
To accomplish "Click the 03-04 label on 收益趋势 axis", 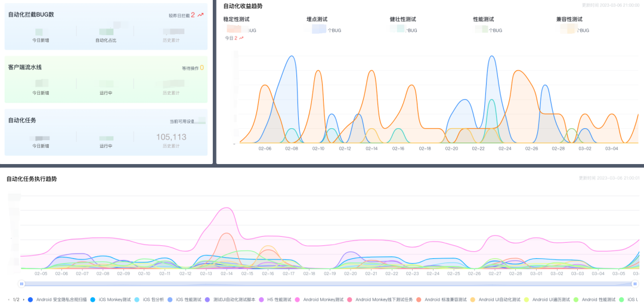I will point(612,149).
